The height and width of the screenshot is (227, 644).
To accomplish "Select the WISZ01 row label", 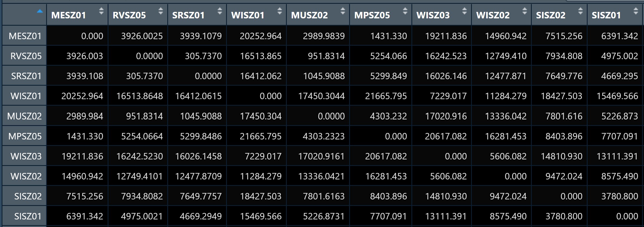I will (x=26, y=96).
